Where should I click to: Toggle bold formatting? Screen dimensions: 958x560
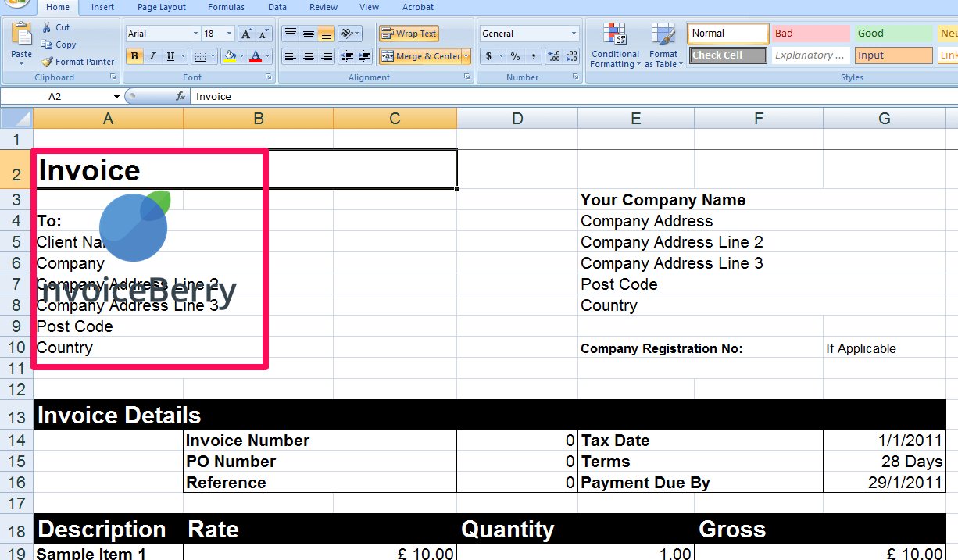[134, 56]
